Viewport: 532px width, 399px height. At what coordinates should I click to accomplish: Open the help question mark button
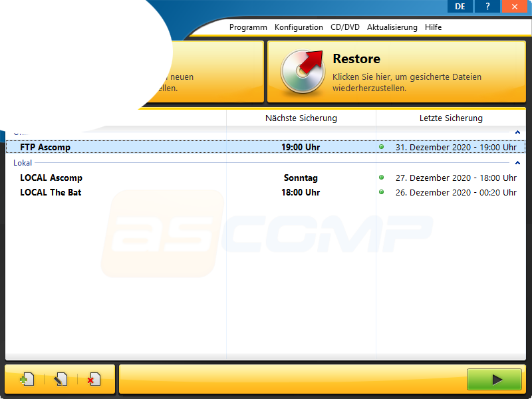[x=487, y=7]
